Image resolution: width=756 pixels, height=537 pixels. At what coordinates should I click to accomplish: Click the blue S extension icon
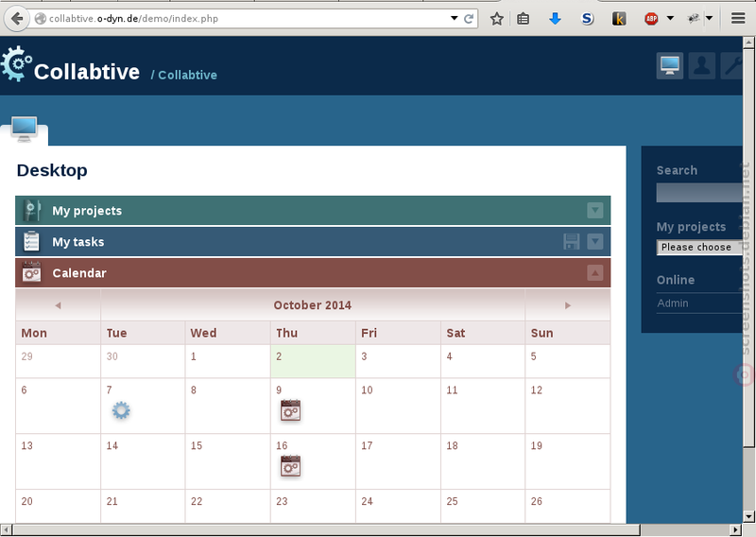(x=587, y=19)
